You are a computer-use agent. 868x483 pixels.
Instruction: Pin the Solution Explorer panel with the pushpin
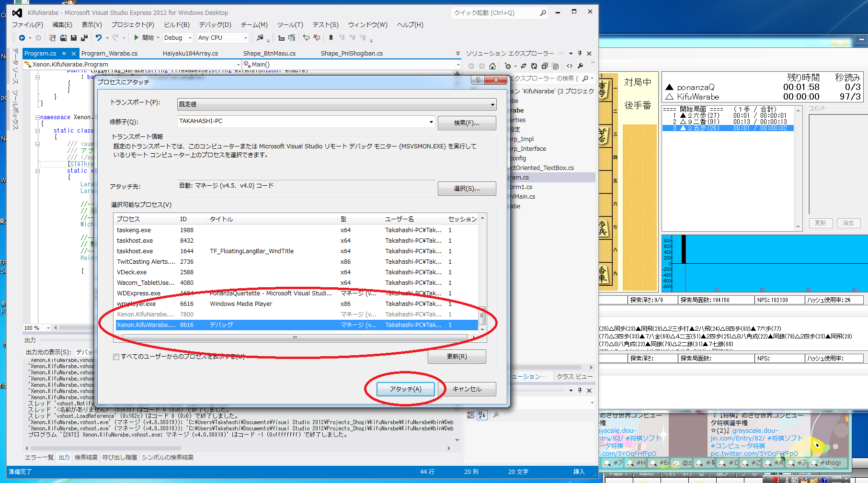(580, 54)
